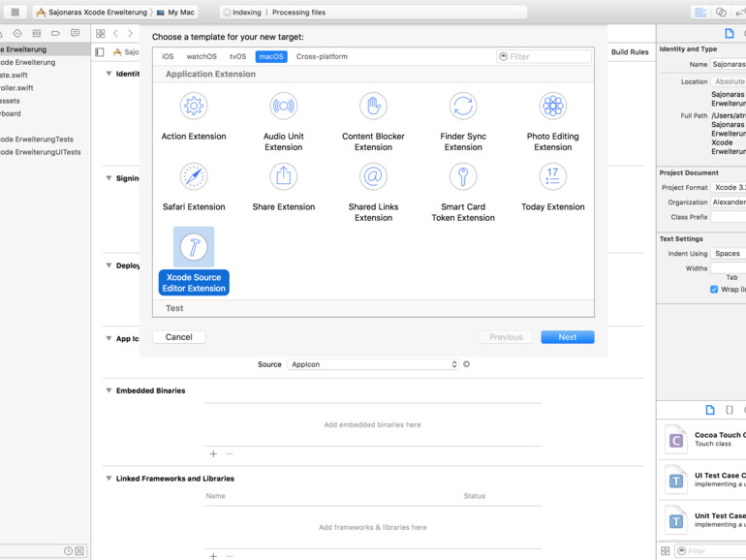Collapse Linked Frameworks and Libraries section
This screenshot has width=746, height=560.
[109, 479]
